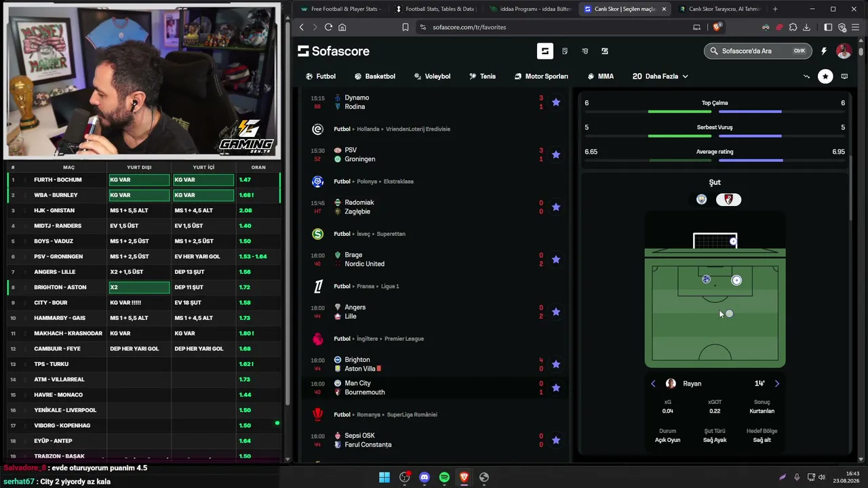Go to the browser home page icon
Image resolution: width=868 pixels, height=488 pixels.
(342, 27)
